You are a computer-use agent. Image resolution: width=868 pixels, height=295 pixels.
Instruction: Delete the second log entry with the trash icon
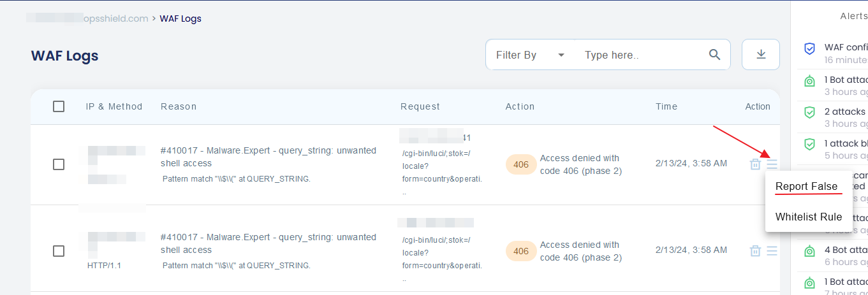755,251
